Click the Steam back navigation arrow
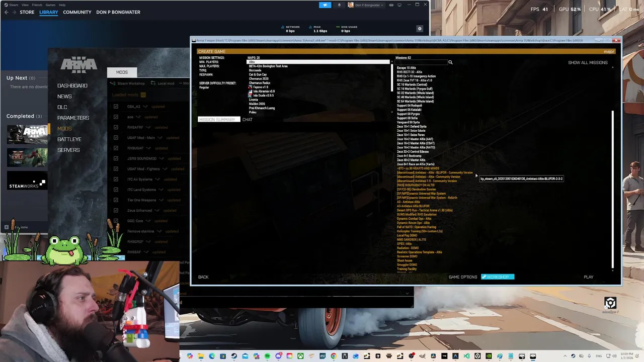The image size is (644, 362). tap(6, 12)
